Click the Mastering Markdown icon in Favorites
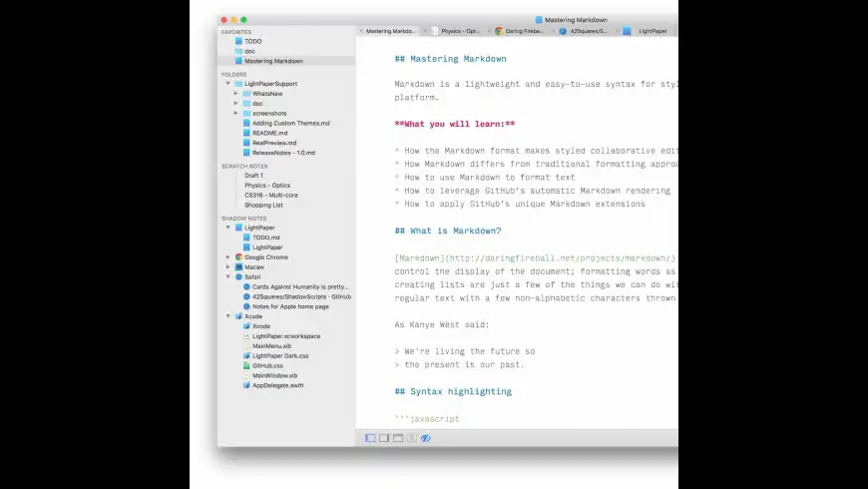 pyautogui.click(x=238, y=61)
